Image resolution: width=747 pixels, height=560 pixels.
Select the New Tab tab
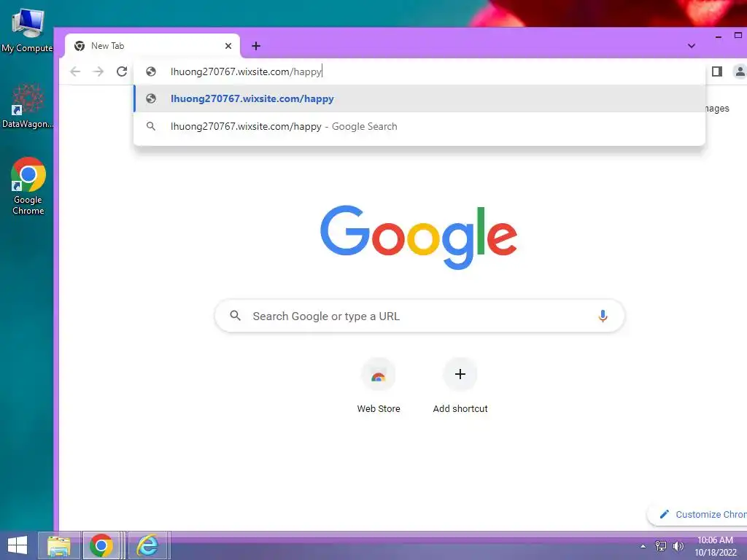[x=152, y=46]
